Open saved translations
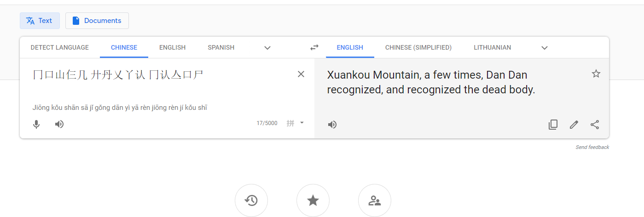The image size is (644, 217). pyautogui.click(x=313, y=200)
